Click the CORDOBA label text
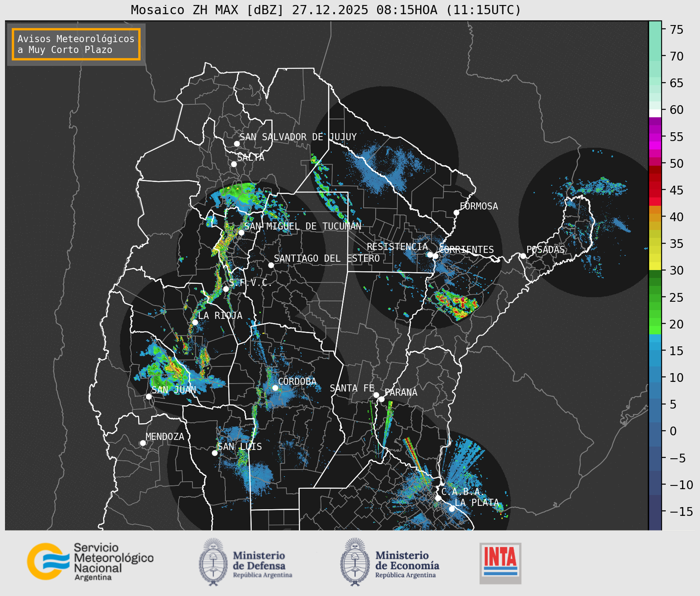 (x=297, y=381)
